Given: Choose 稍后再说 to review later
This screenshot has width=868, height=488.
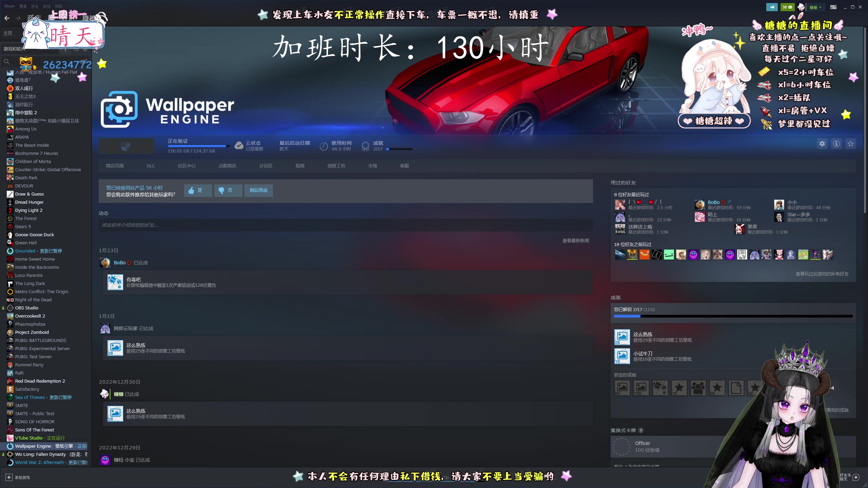Looking at the screenshot, I should [x=259, y=190].
